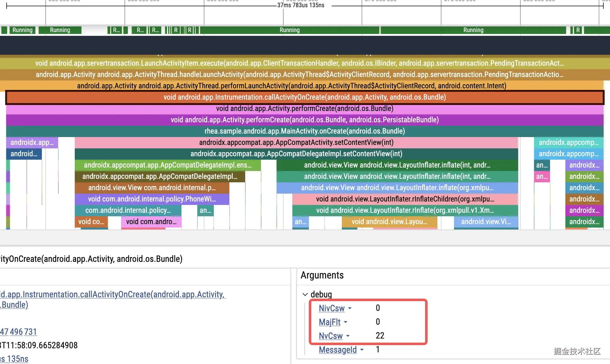Image resolution: width=610 pixels, height=364 pixels.
Task: Select the AppCompatActivity.setContentView pink slice
Action: 296,142
